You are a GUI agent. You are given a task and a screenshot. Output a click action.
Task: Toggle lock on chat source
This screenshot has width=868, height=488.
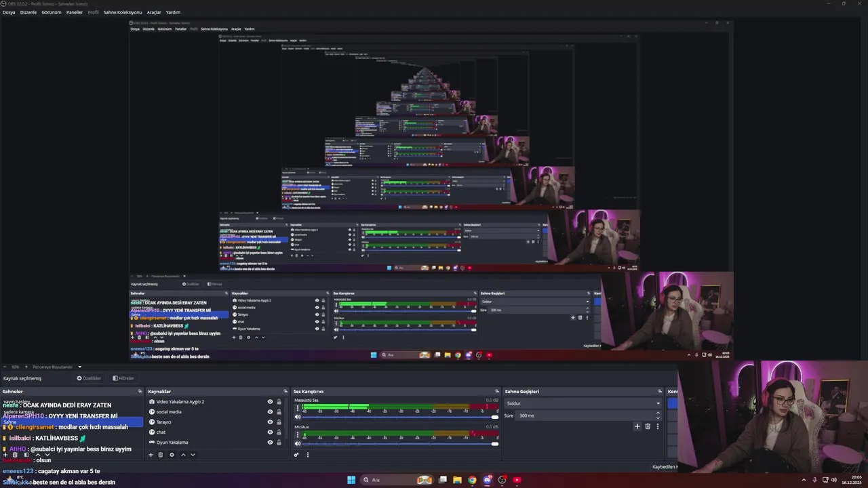[279, 432]
